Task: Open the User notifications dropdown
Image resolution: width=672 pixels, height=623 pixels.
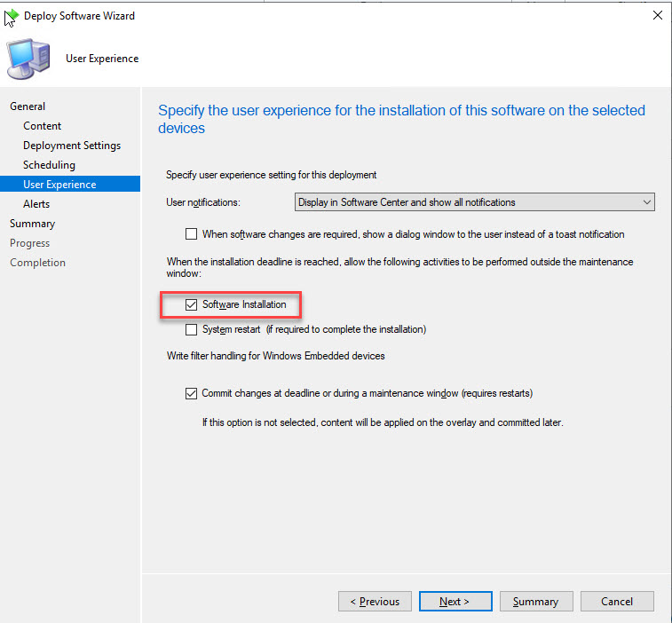Action: click(474, 202)
